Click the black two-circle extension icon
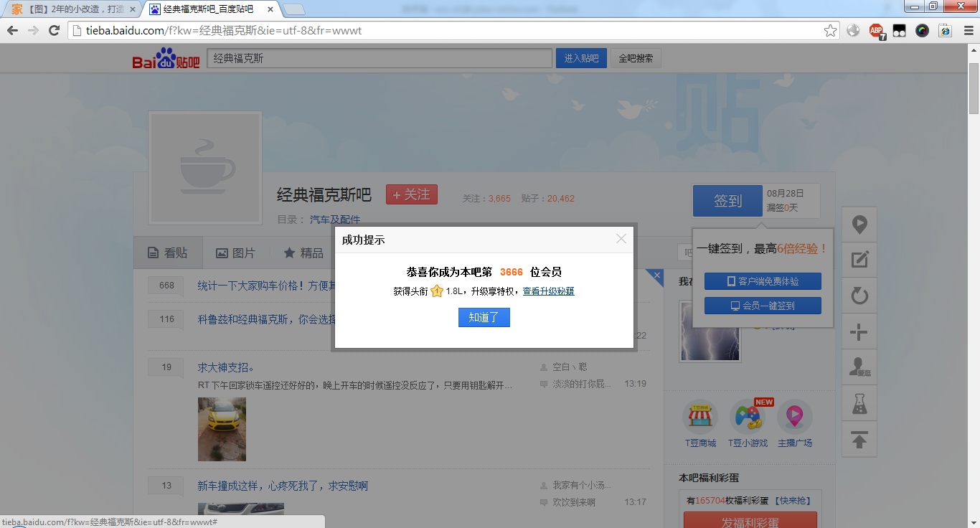The height and width of the screenshot is (528, 980). (899, 30)
